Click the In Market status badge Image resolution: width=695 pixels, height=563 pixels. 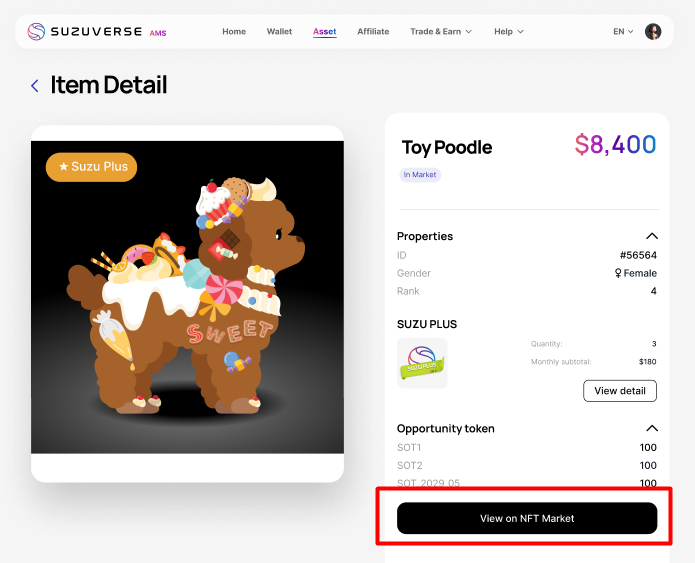[x=420, y=175]
